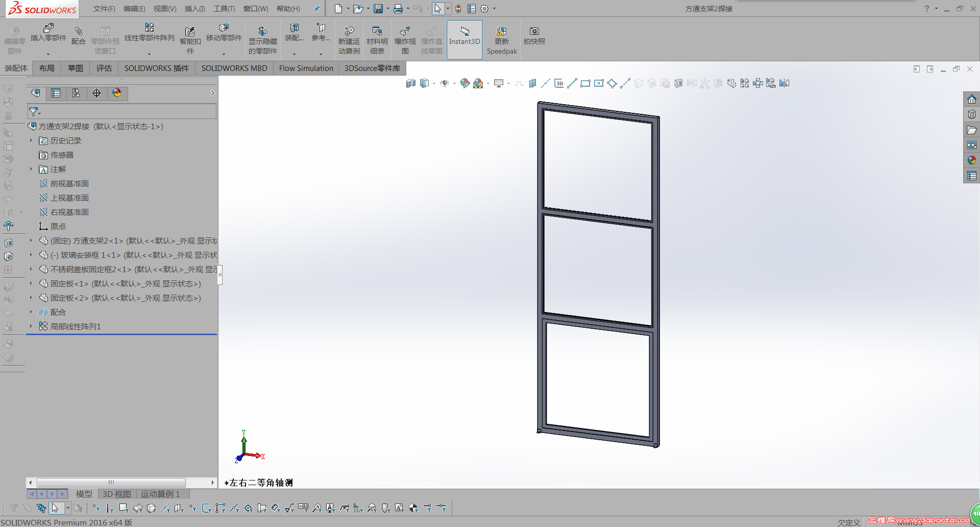Switch to the Flow Simulation tab
The height and width of the screenshot is (527, 980).
click(x=306, y=68)
